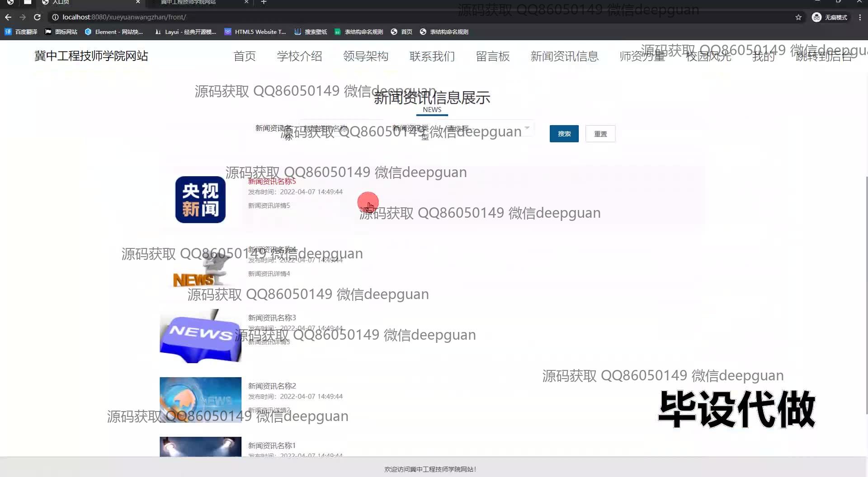Click the browser back arrow icon
Image resolution: width=868 pixels, height=477 pixels.
click(x=8, y=17)
